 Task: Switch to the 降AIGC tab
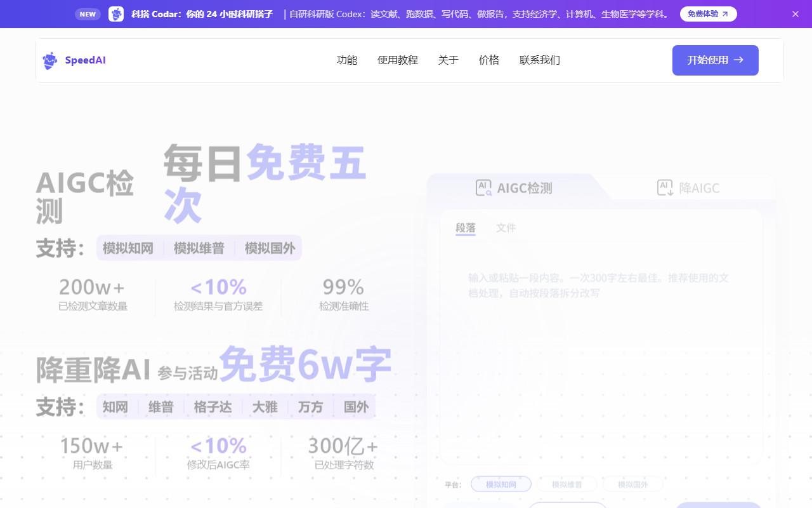[688, 187]
